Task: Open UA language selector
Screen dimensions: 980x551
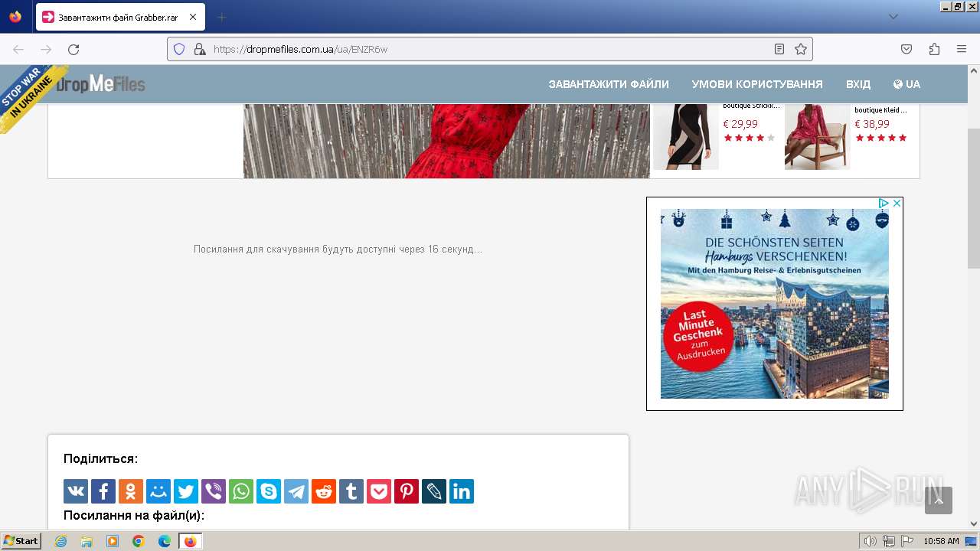Action: click(x=906, y=84)
